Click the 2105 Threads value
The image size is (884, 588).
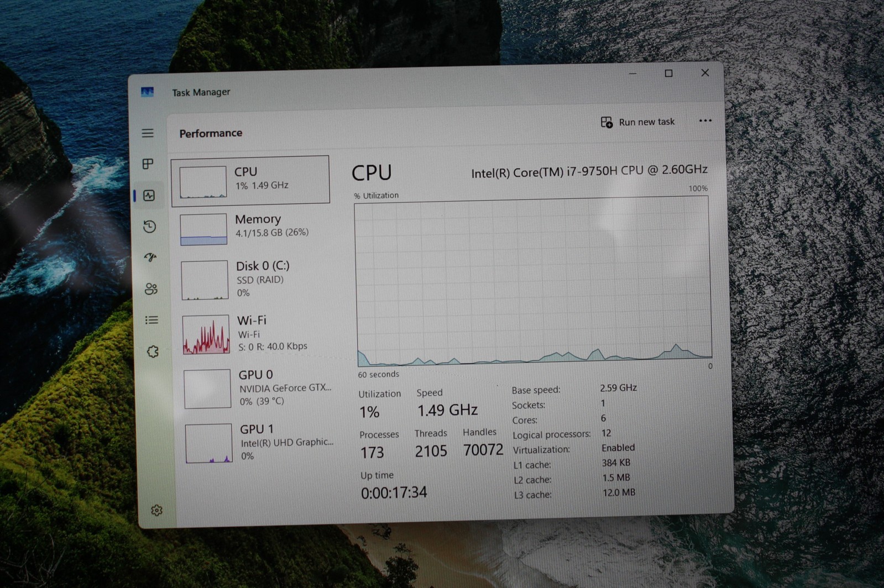(431, 452)
